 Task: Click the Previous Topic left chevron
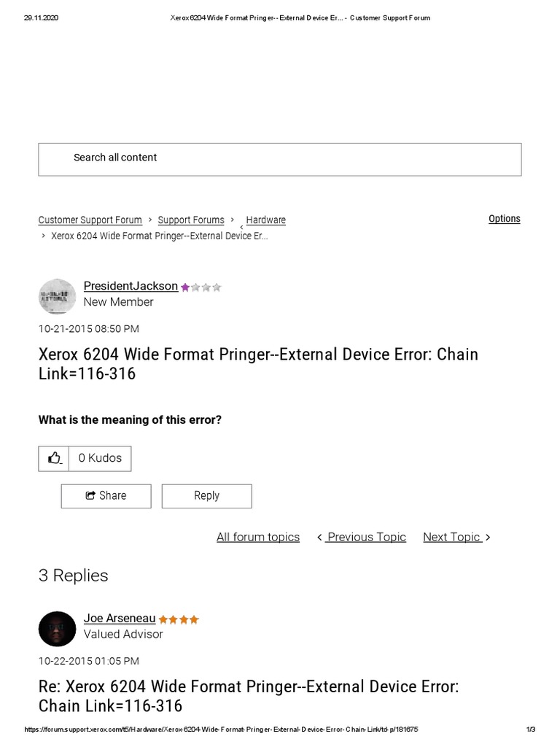[320, 538]
